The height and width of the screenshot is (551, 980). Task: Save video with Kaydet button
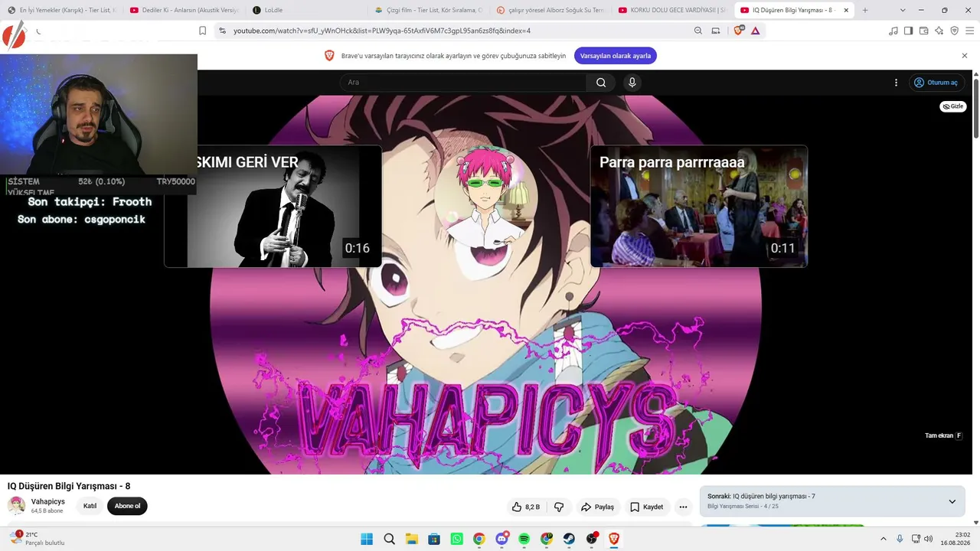coord(647,507)
